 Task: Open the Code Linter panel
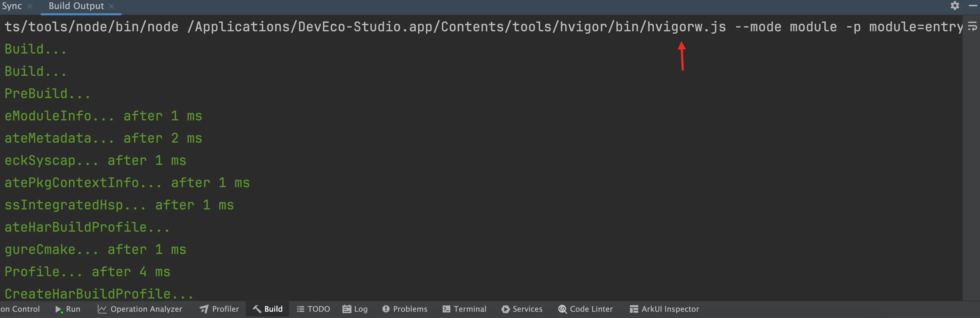click(x=585, y=309)
